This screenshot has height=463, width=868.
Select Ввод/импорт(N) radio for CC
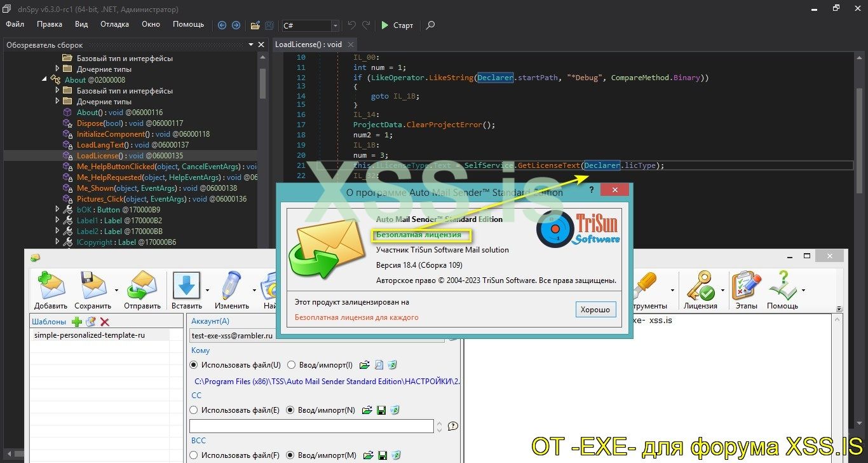click(x=290, y=410)
